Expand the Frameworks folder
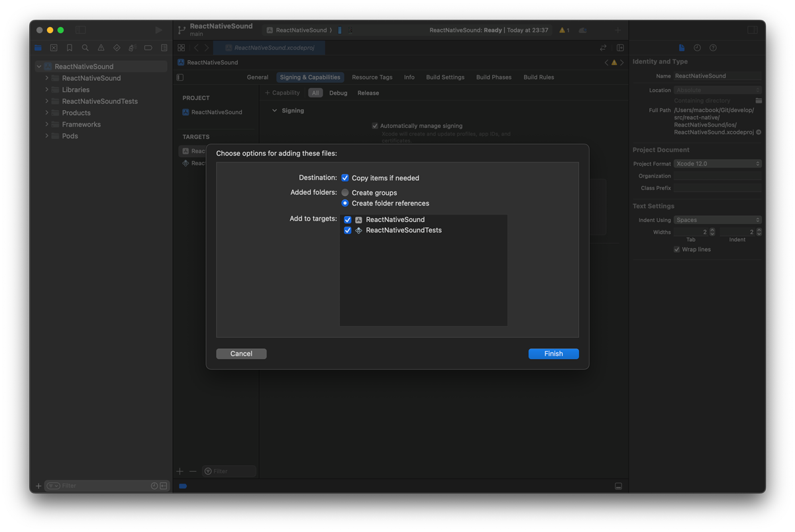Screen dimensions: 795x532 (x=47, y=125)
